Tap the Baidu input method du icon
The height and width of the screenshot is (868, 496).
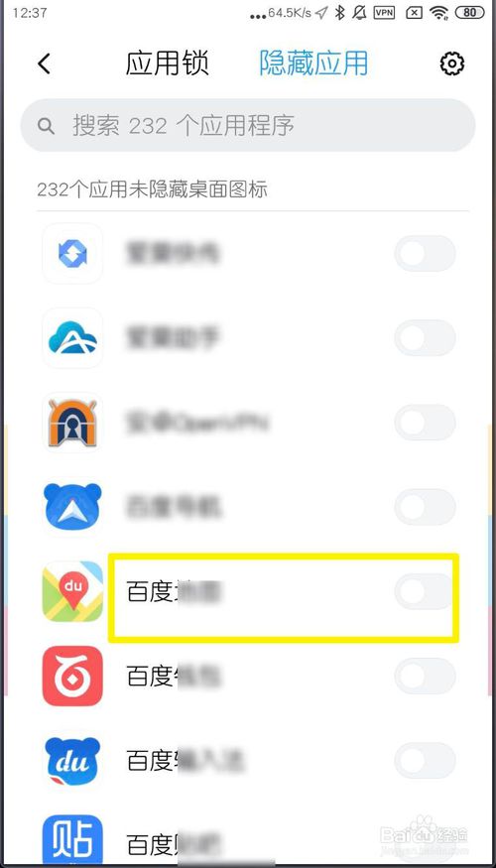pos(72,761)
